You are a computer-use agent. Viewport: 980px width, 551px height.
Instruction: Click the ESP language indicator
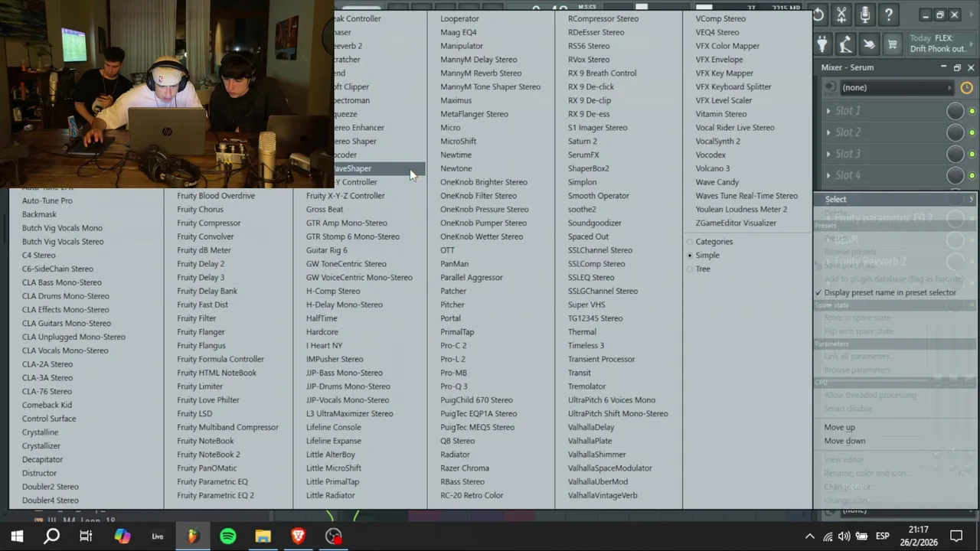pyautogui.click(x=882, y=536)
